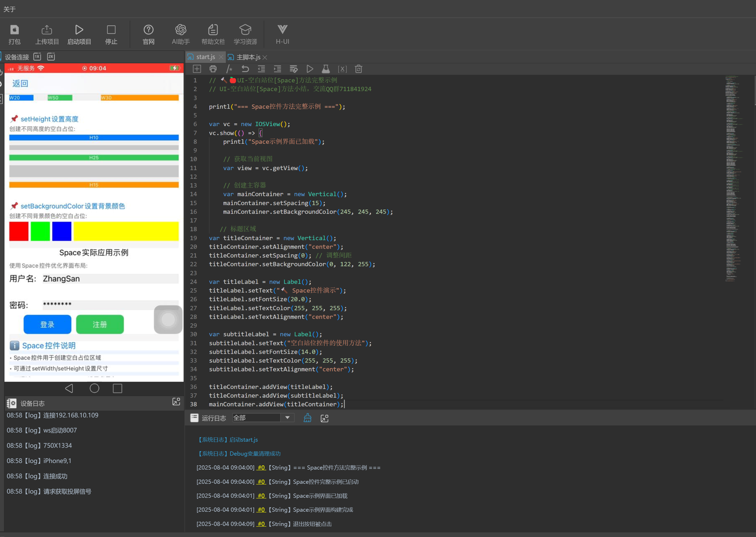Click the 设备连接 panel label
The height and width of the screenshot is (537, 756).
17,57
